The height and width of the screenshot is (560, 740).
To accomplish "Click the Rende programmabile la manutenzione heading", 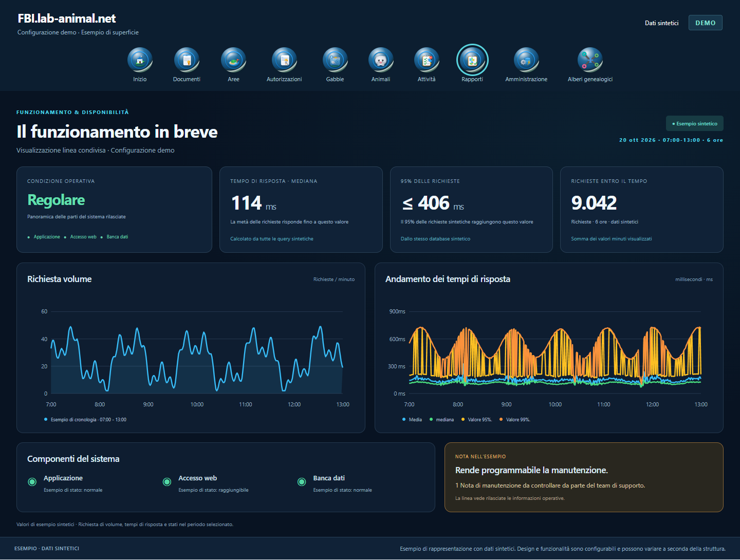I will pyautogui.click(x=531, y=470).
